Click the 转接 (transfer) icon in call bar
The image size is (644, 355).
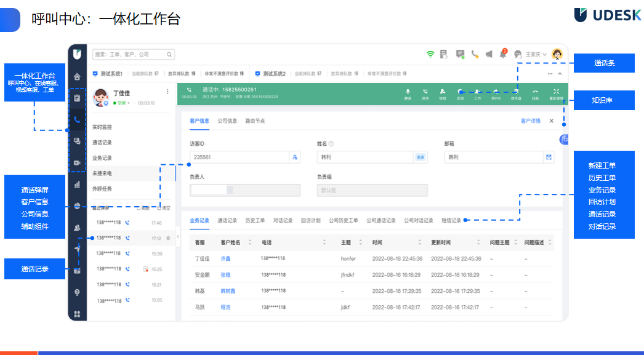(442, 91)
